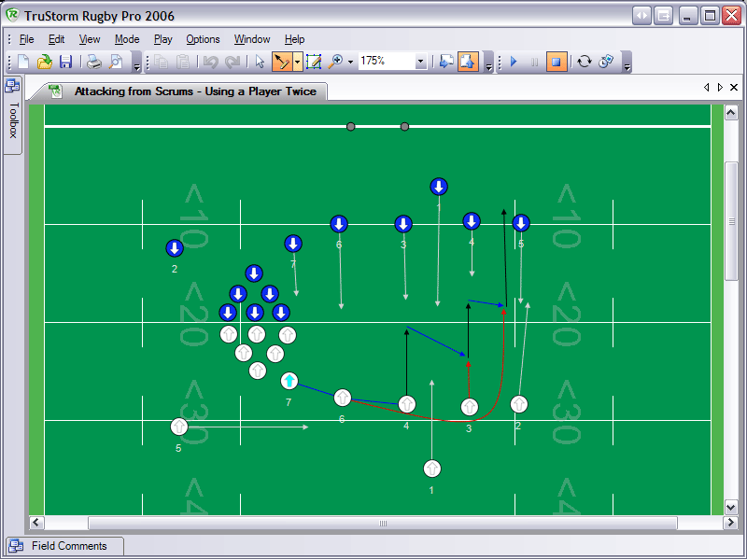Open the animation timer settings icon
The width and height of the screenshot is (747, 560).
605,62
